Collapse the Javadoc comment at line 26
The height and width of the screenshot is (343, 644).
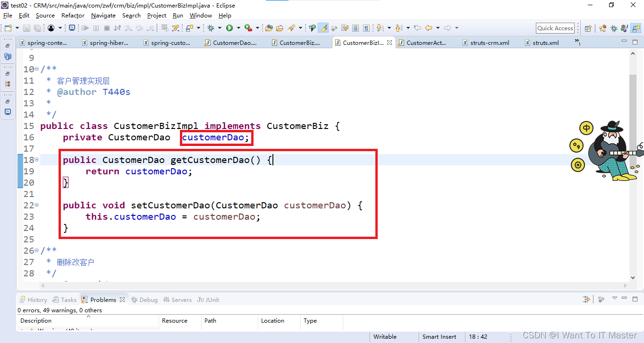[x=37, y=251]
